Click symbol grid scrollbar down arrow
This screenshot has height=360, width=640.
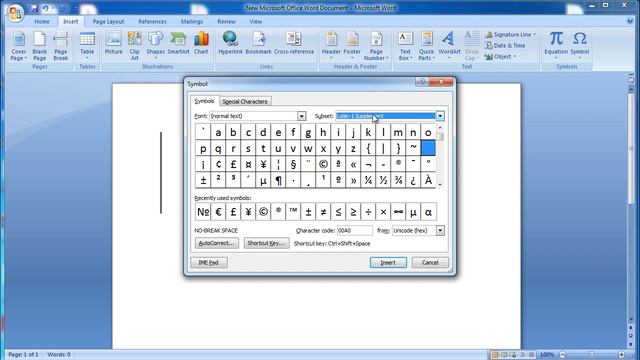coord(440,185)
